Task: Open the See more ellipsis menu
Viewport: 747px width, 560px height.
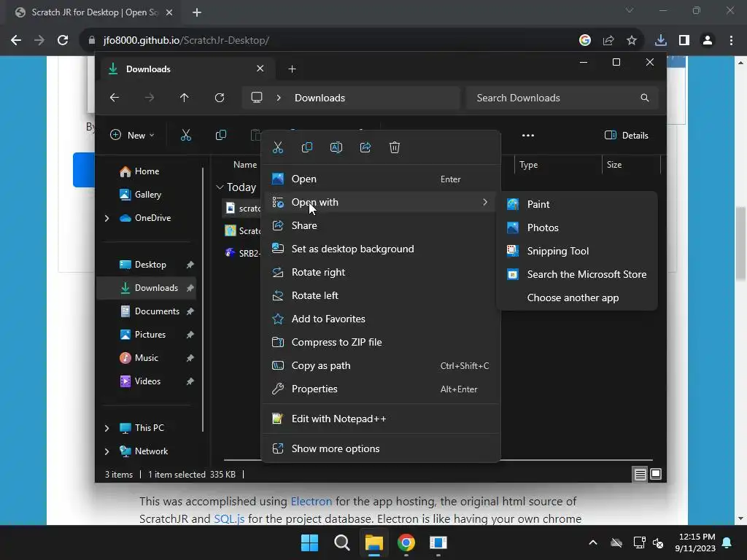Action: pos(528,135)
